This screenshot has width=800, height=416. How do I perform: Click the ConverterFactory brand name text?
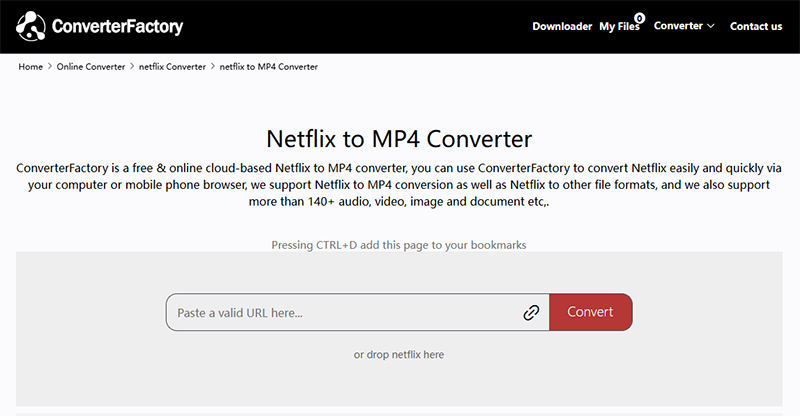(x=117, y=26)
